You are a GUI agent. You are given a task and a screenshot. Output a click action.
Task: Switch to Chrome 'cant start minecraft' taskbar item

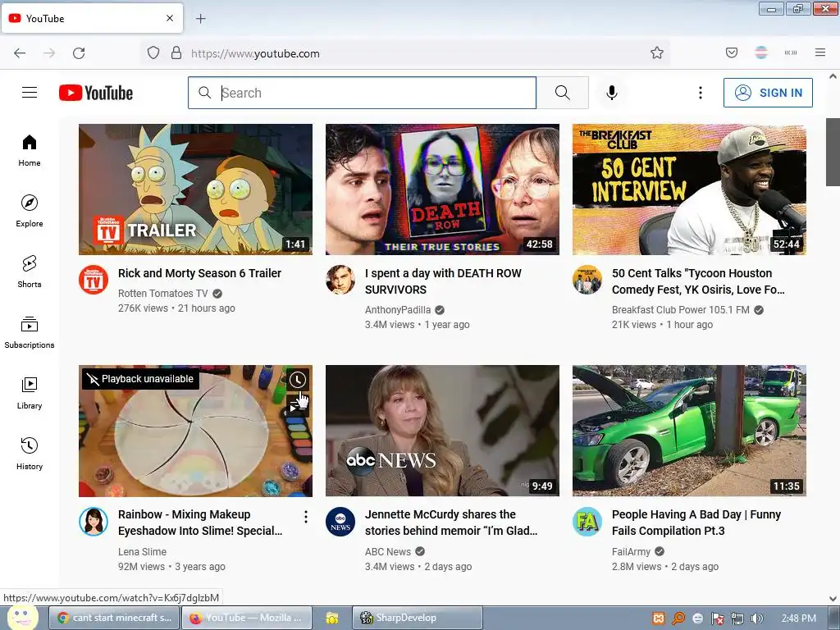coord(115,618)
